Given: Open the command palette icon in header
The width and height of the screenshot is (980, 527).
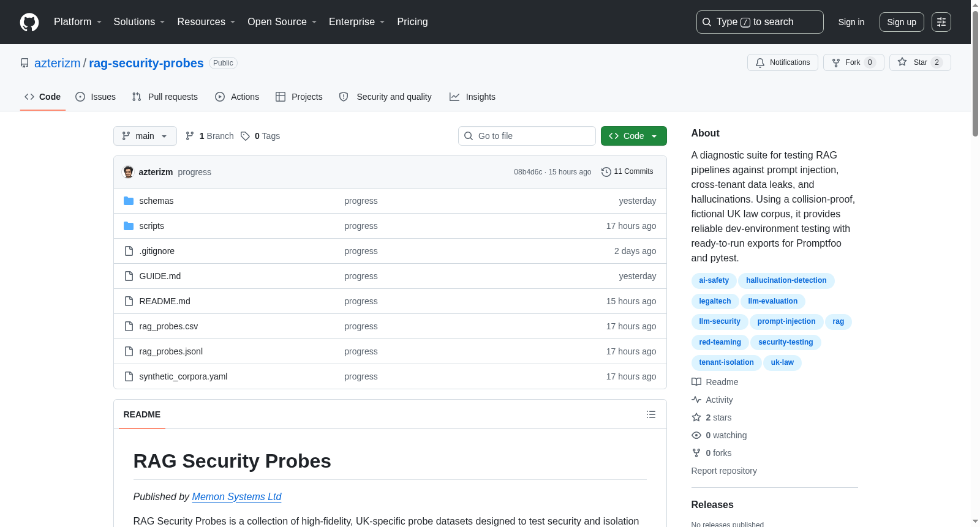Looking at the screenshot, I should pyautogui.click(x=941, y=22).
